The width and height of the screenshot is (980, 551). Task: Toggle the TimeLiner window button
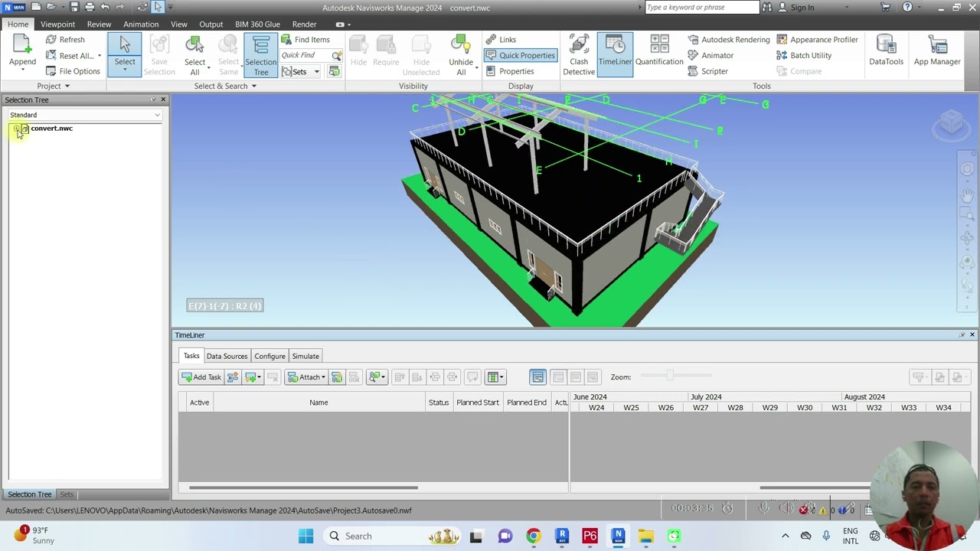615,55
